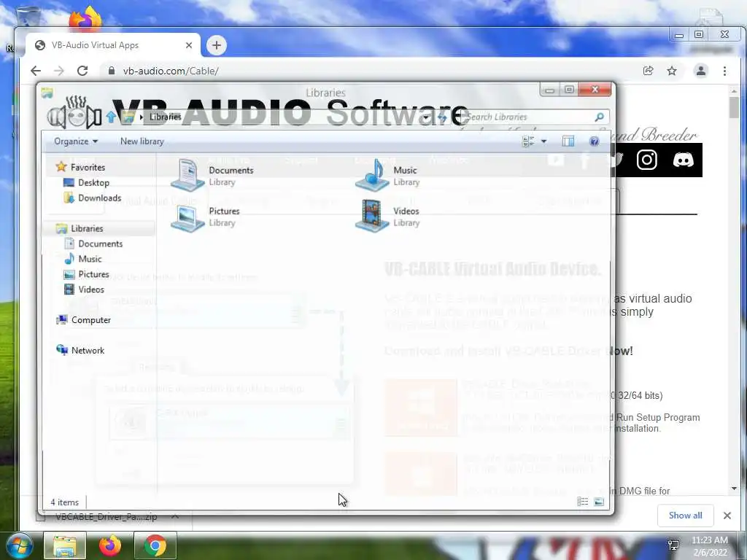Select Network in navigation pane

(88, 350)
